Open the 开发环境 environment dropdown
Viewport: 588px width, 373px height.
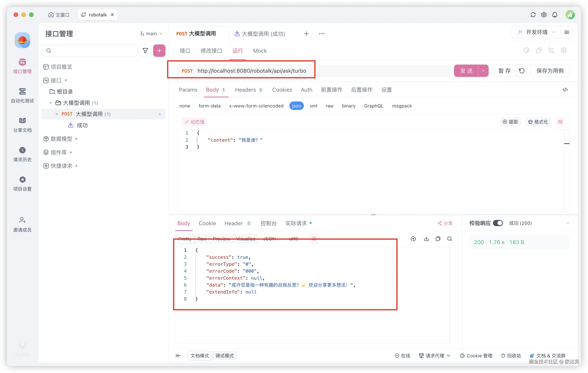(537, 32)
